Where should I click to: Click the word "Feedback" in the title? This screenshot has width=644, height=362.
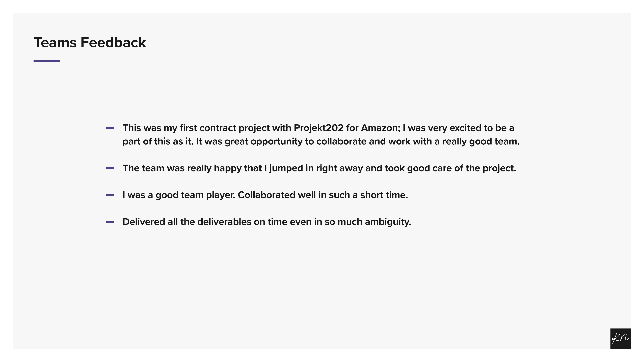coord(113,42)
